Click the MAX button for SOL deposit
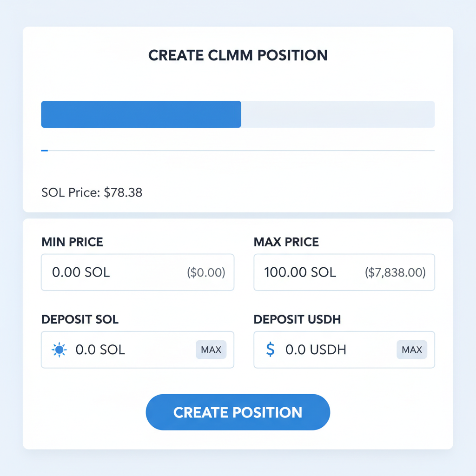This screenshot has width=476, height=476. [211, 350]
